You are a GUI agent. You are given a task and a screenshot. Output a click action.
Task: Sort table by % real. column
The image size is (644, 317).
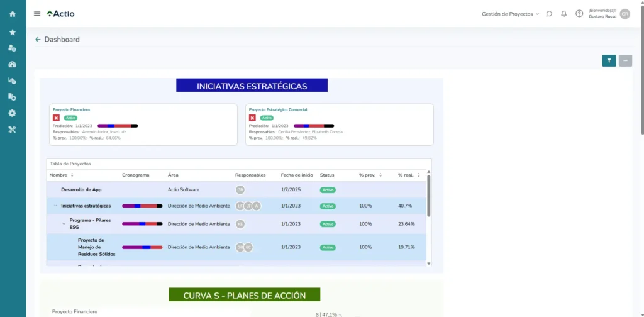(418, 175)
